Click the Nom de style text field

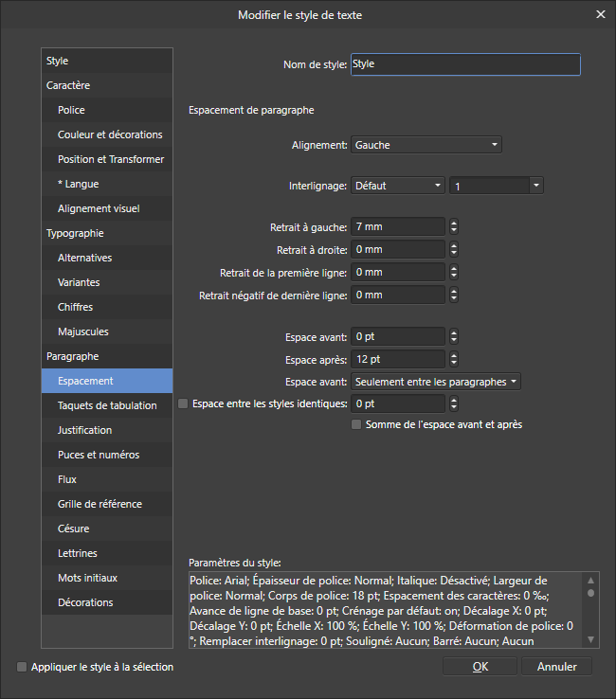465,64
